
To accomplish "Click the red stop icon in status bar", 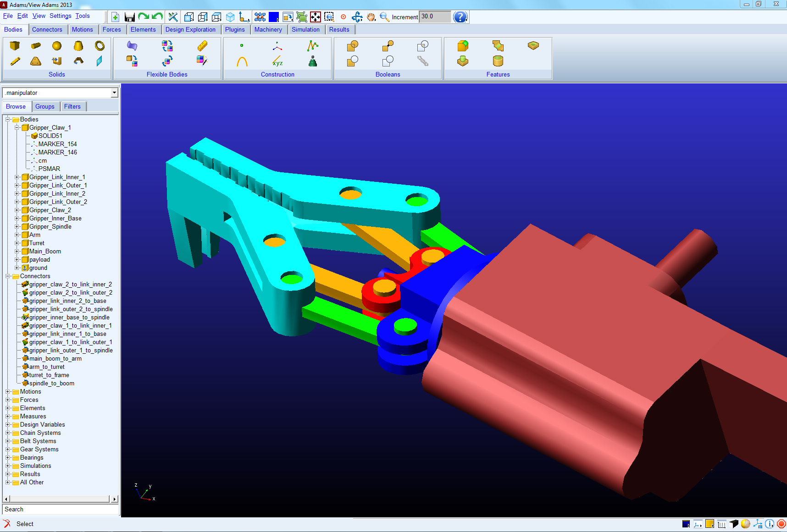I will click(x=781, y=524).
